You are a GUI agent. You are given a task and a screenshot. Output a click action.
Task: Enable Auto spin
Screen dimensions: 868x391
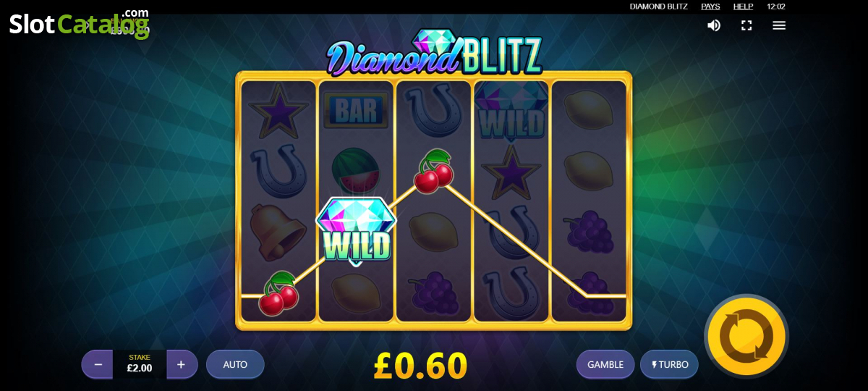tap(235, 364)
